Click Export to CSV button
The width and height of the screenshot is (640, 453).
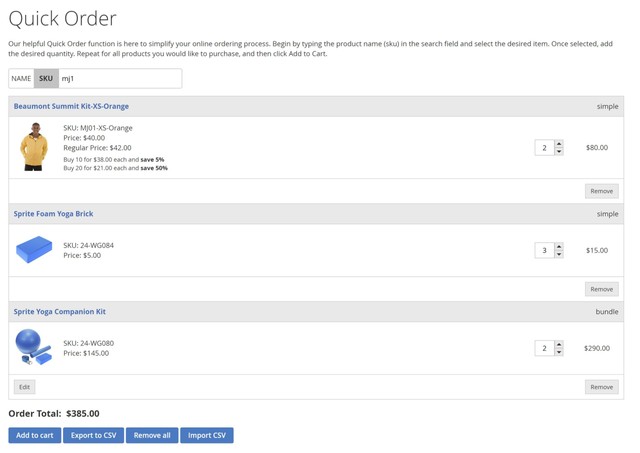coord(93,435)
